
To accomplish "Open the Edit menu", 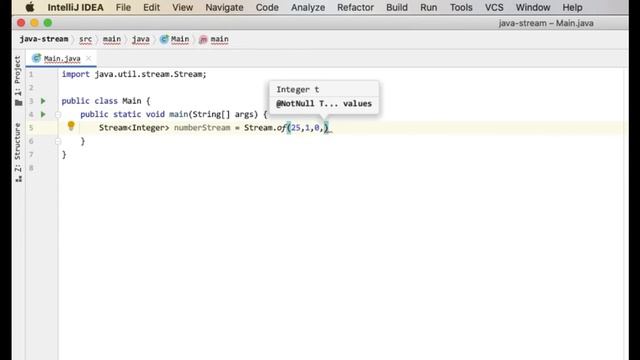I will 151,7.
